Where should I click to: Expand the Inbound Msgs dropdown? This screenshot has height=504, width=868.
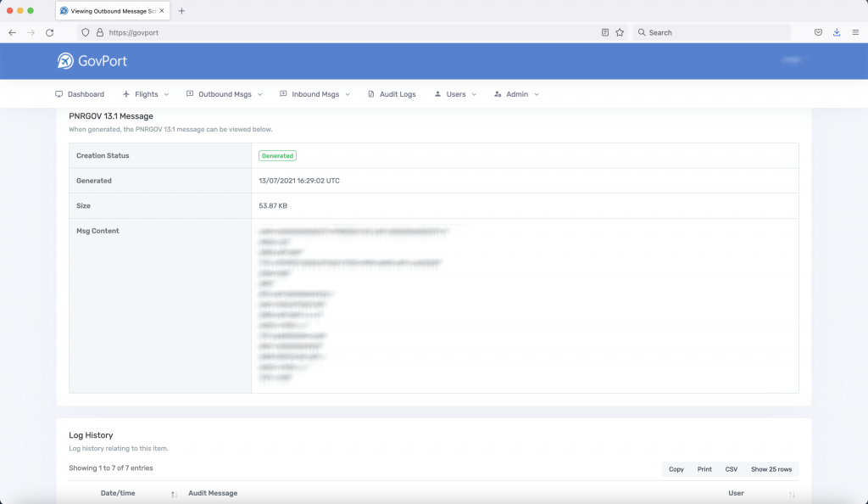[315, 94]
